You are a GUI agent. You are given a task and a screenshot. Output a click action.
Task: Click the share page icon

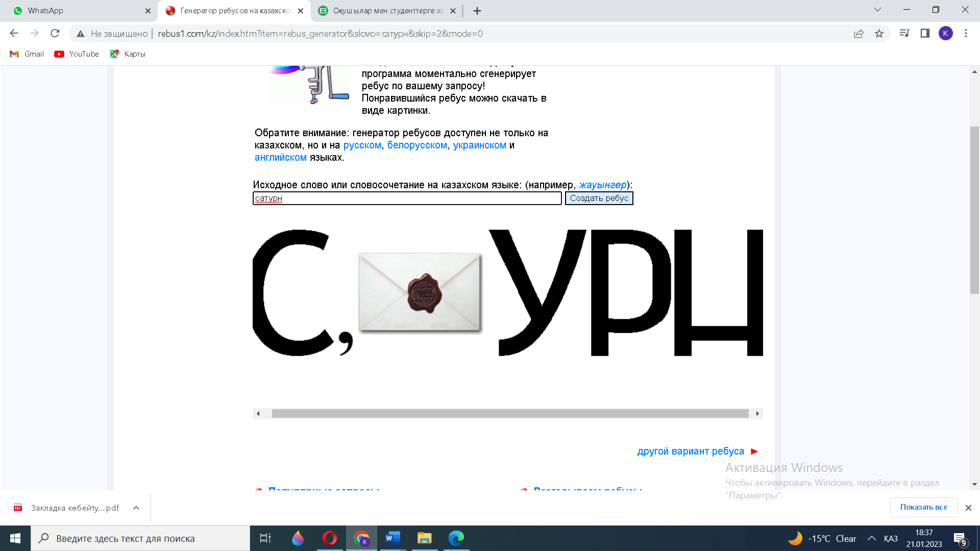pos(859,34)
